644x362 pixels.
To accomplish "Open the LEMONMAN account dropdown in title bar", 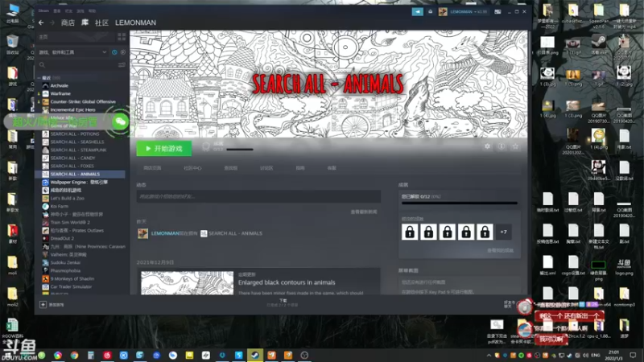I will 469,11.
